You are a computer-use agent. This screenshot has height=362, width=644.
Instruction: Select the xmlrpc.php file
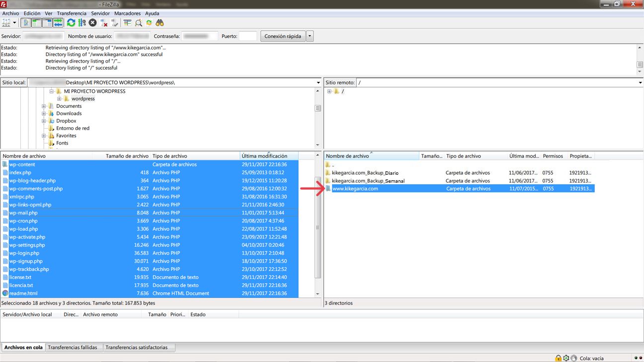tap(150, 197)
